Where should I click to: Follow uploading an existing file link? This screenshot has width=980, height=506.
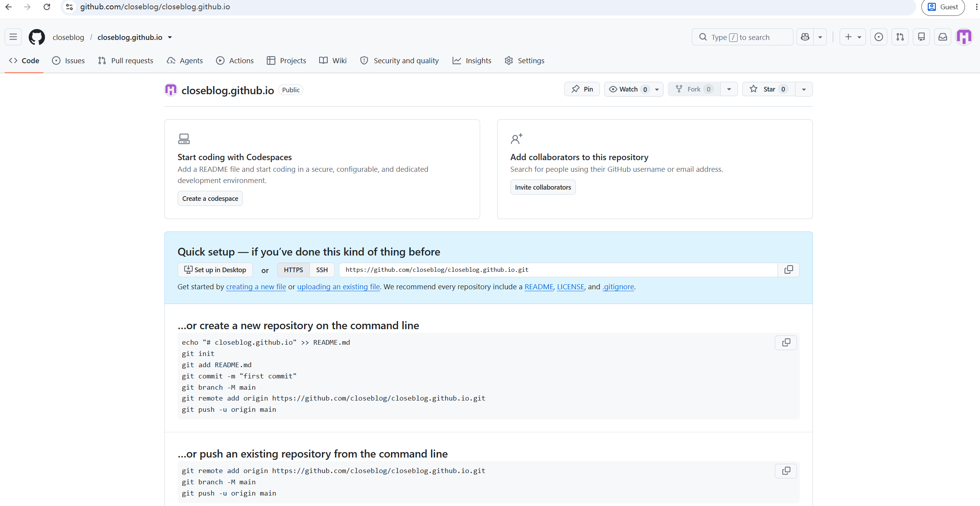339,287
